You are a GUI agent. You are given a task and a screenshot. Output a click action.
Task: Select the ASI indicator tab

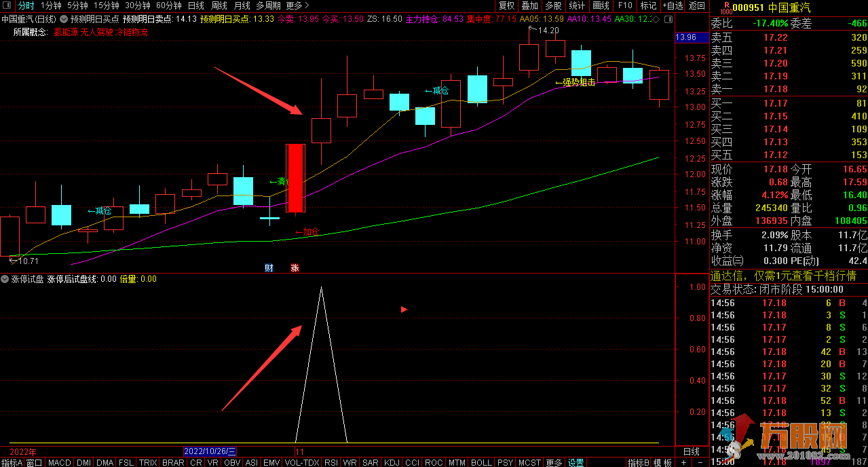pyautogui.click(x=251, y=462)
